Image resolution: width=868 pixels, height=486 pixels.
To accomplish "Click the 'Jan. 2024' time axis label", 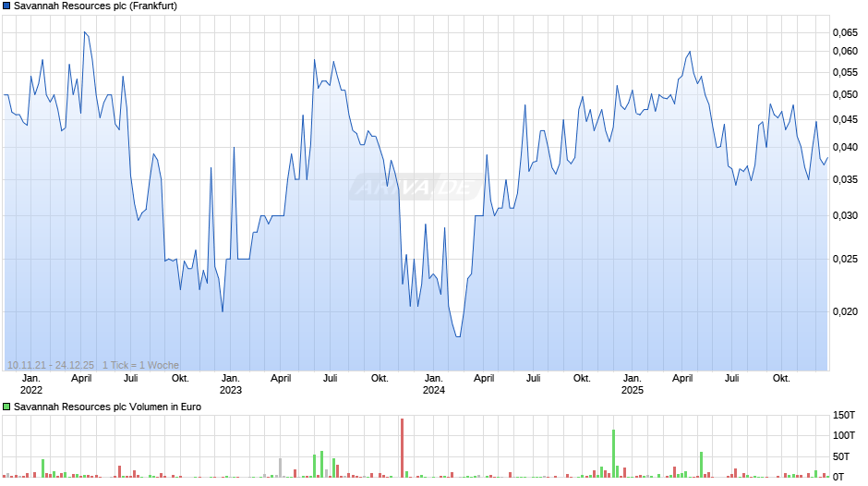I will coord(433,384).
